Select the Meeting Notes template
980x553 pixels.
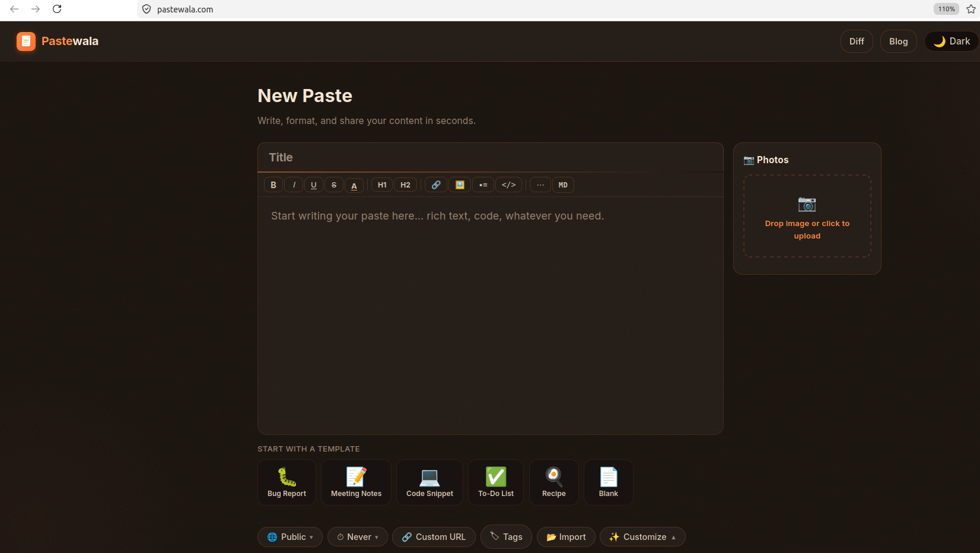pyautogui.click(x=356, y=482)
